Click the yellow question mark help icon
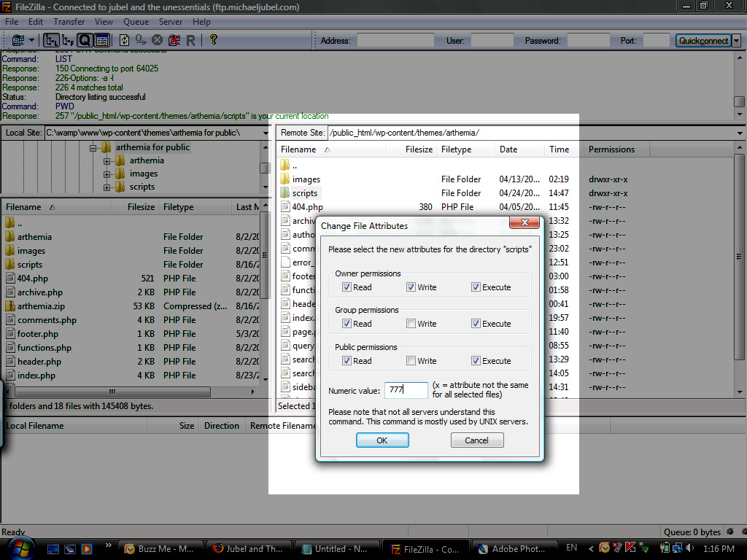Screen dimensions: 747x560 click(x=214, y=40)
